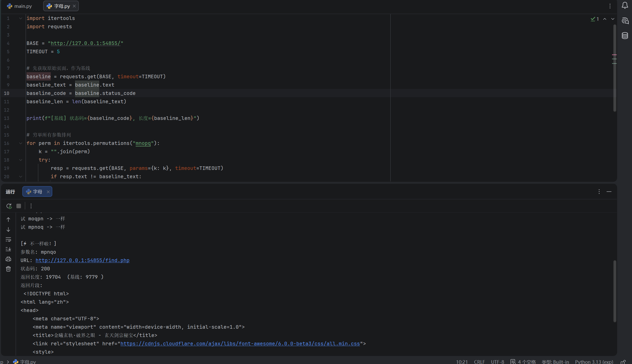This screenshot has height=364, width=632.
Task: Click the 参数名: mpnqo output line
Action: click(x=38, y=252)
